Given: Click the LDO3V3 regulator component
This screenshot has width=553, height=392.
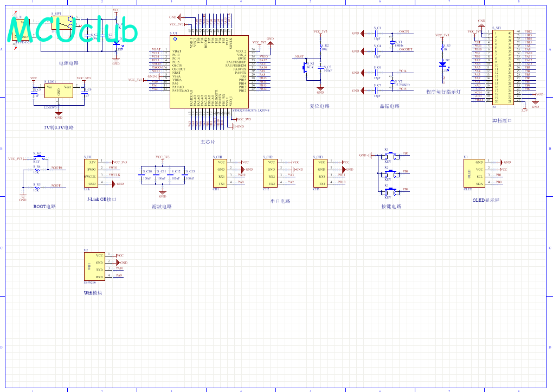Looking at the screenshot, I should [x=59, y=91].
